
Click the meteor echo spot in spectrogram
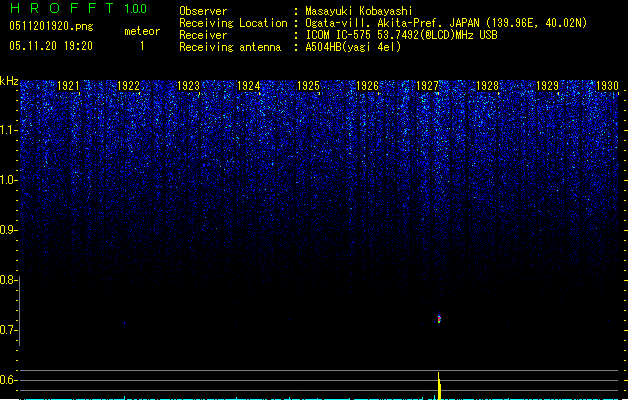click(439, 319)
